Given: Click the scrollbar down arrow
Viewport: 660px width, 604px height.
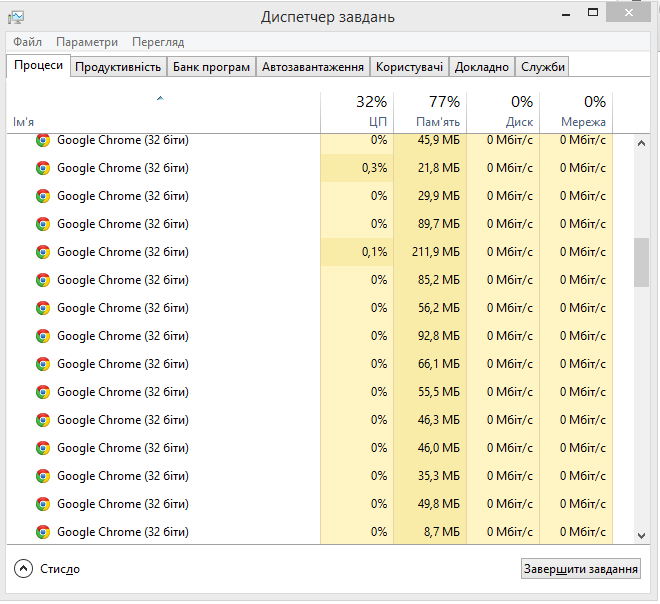Looking at the screenshot, I should pyautogui.click(x=641, y=535).
